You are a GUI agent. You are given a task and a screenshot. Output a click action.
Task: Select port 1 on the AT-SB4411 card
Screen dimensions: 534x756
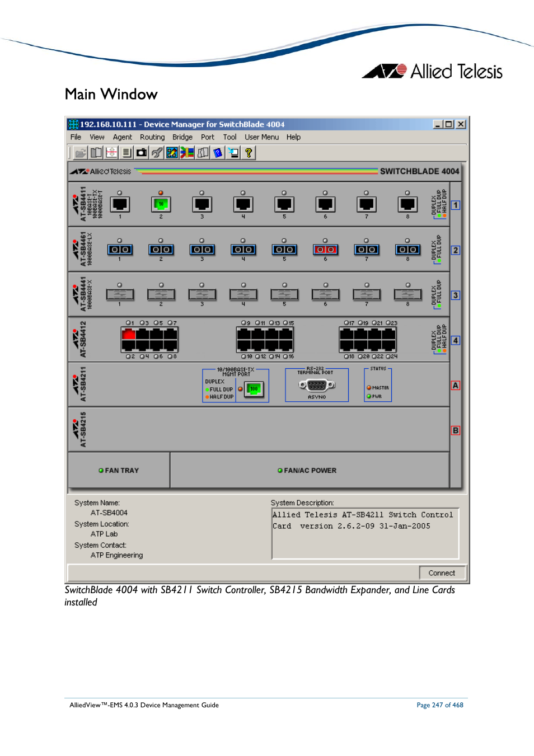click(x=120, y=204)
